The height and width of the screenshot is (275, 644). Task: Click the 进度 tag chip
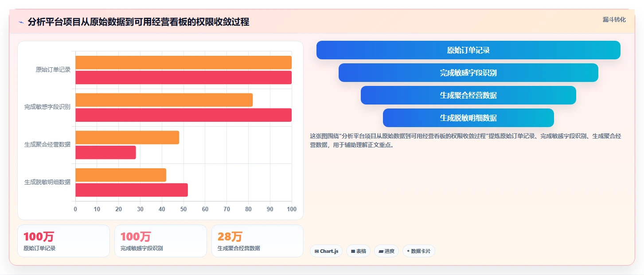tap(386, 251)
